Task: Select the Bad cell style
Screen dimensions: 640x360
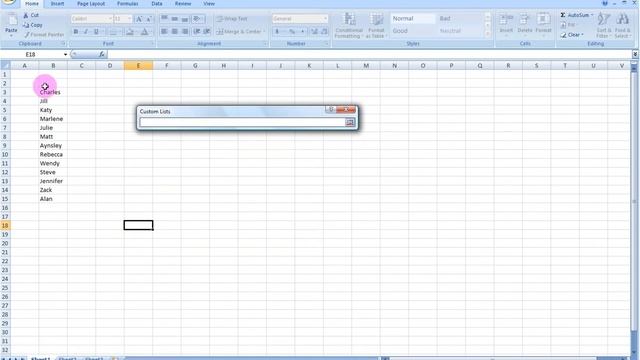Action: [x=460, y=19]
